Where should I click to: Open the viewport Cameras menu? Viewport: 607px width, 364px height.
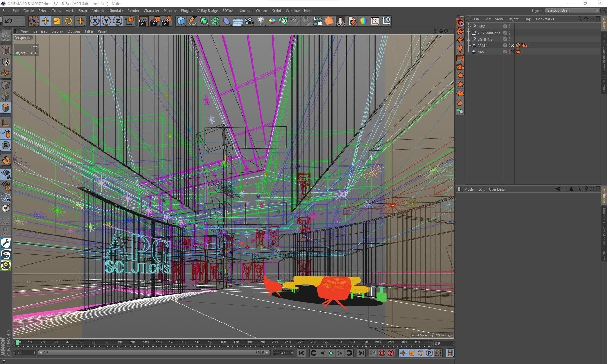point(40,31)
